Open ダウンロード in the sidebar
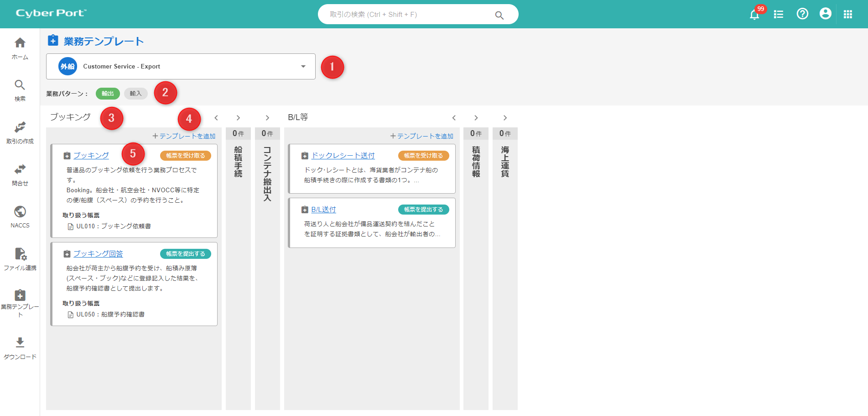Image resolution: width=868 pixels, height=416 pixels. tap(20, 348)
